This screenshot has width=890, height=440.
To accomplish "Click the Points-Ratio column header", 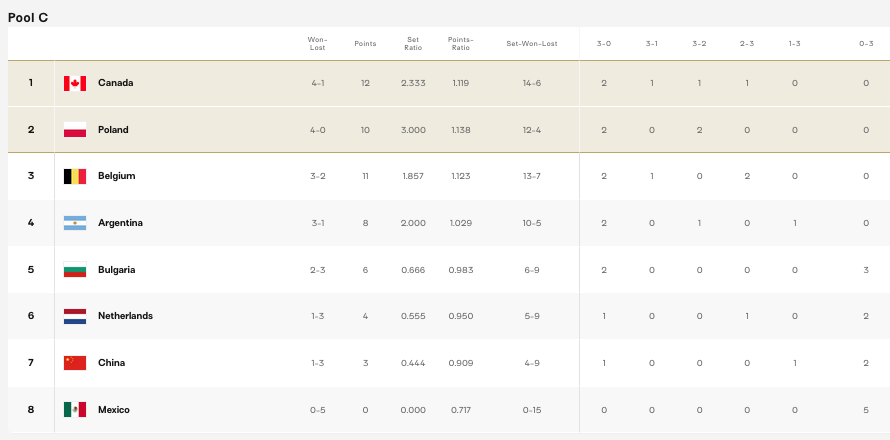I will (x=461, y=43).
